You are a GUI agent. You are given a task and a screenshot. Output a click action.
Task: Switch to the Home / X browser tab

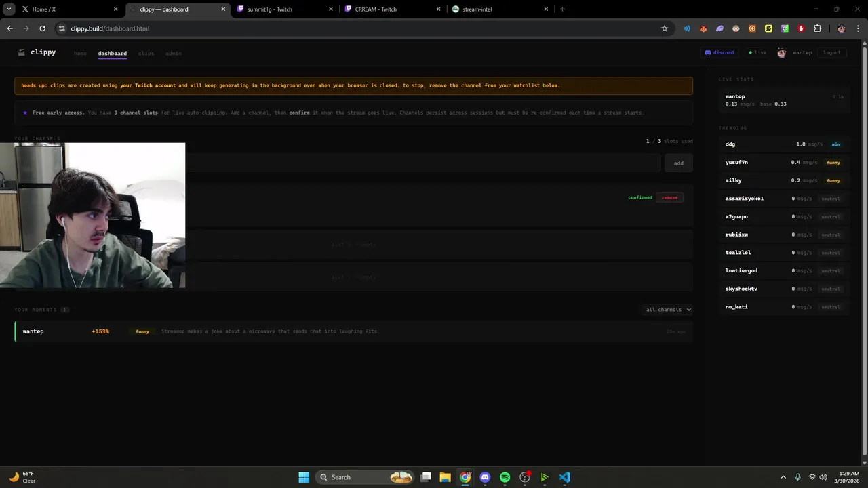70,9
